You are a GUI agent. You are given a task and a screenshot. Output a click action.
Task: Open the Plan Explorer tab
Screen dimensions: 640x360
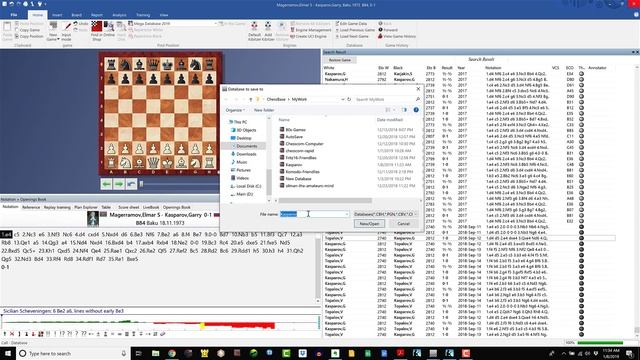click(86, 207)
